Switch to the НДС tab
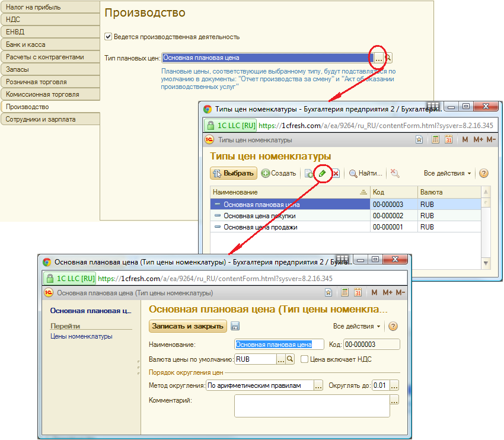The height and width of the screenshot is (440, 504). pyautogui.click(x=50, y=20)
